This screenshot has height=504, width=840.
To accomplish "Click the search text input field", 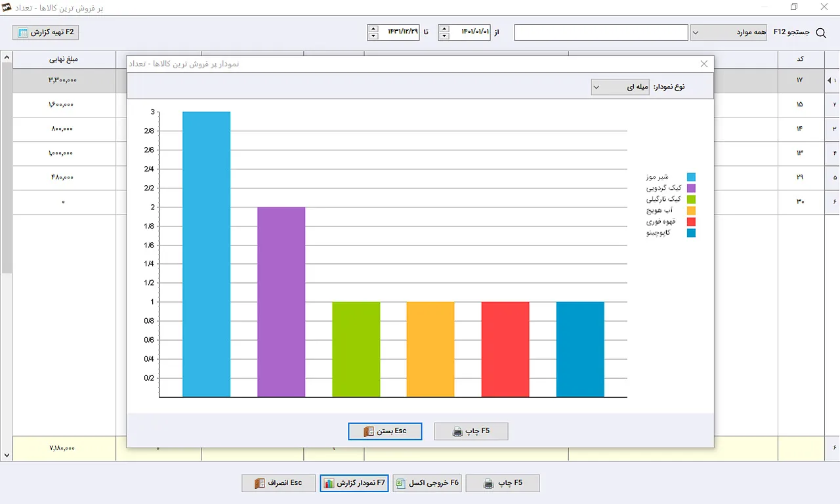I will pyautogui.click(x=601, y=32).
